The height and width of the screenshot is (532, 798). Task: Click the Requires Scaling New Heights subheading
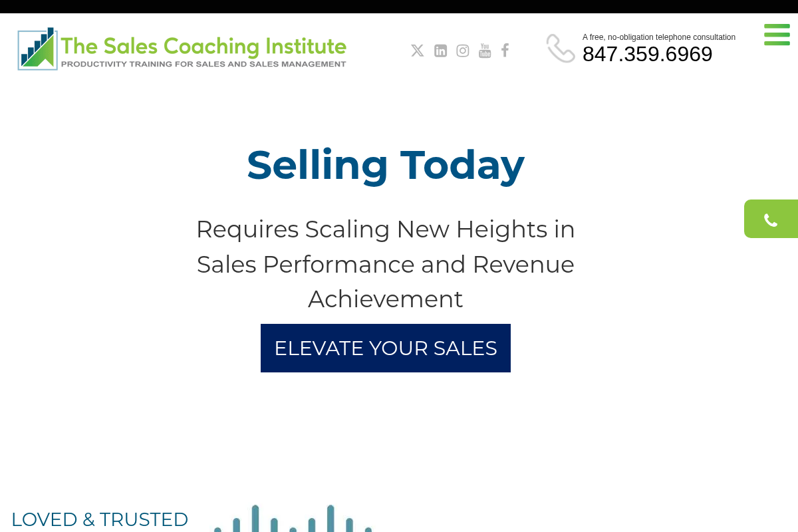386,229
